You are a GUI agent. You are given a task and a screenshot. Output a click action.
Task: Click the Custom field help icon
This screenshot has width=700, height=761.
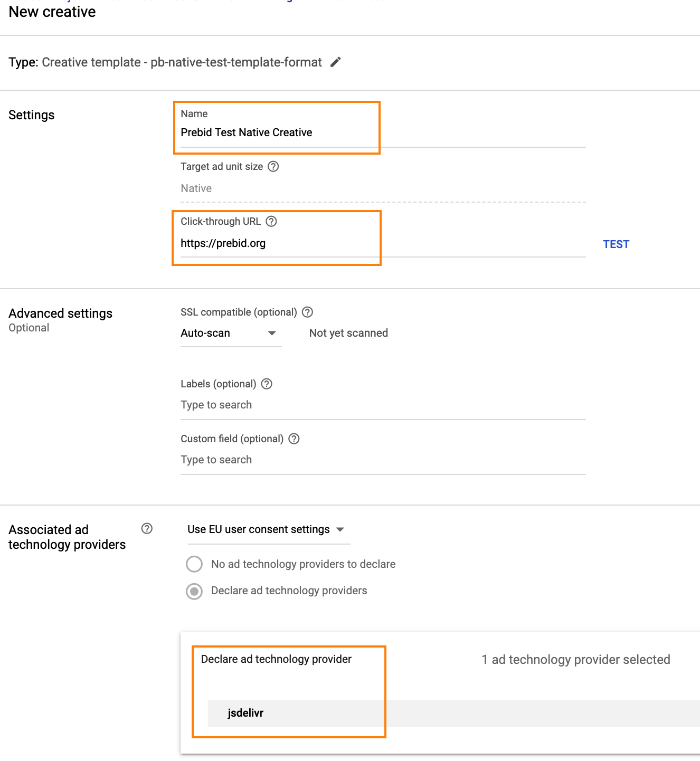[294, 439]
